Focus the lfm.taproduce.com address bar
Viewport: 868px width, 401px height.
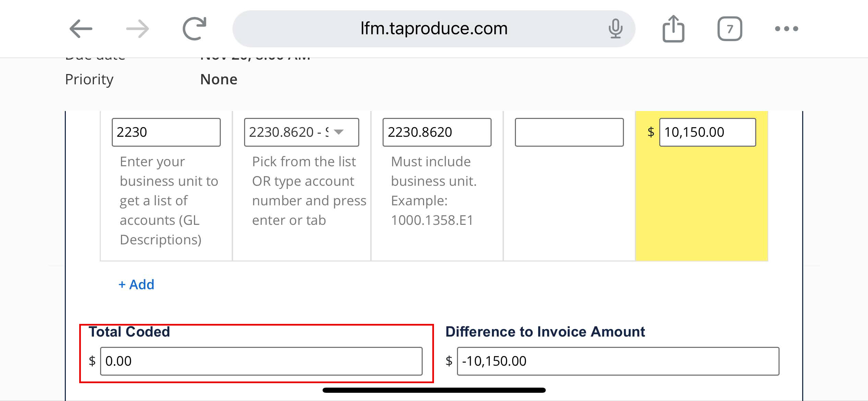point(433,28)
